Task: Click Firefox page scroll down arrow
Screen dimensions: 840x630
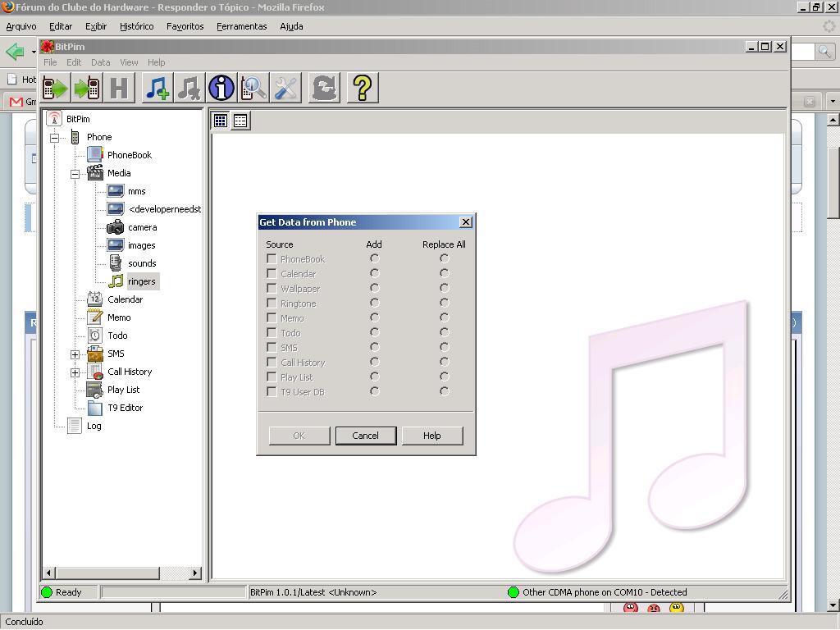Action: (x=833, y=606)
